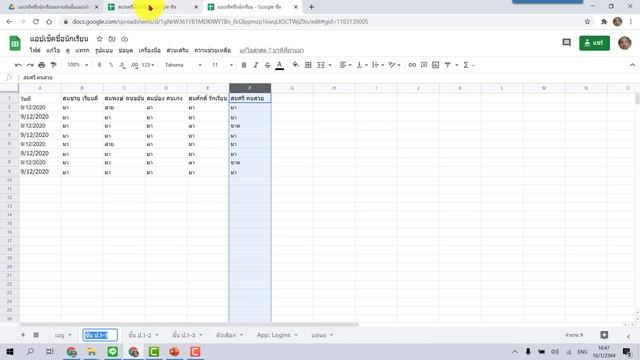
Task: Open LINE app from taskbar
Action: click(x=113, y=351)
